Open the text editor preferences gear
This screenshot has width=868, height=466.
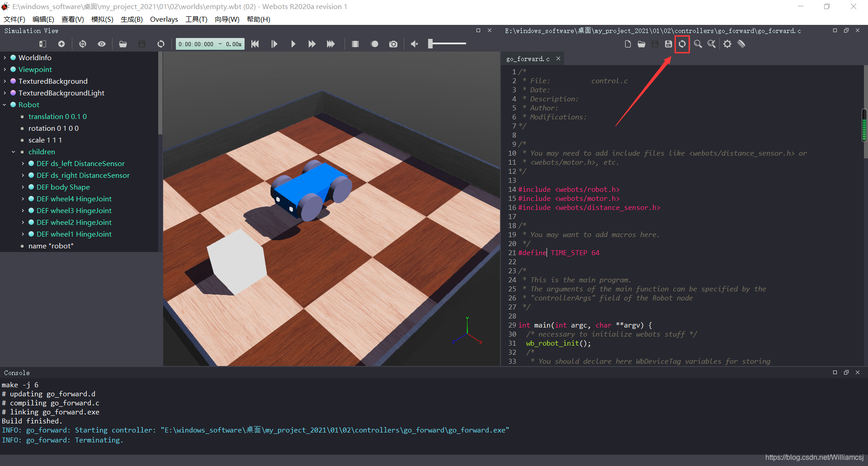coord(727,44)
